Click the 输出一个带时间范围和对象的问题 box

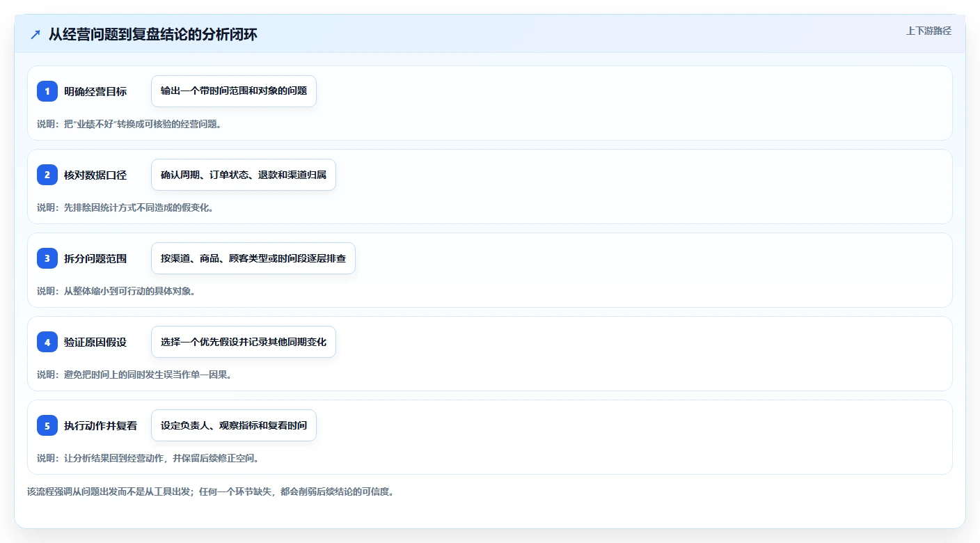click(x=234, y=91)
